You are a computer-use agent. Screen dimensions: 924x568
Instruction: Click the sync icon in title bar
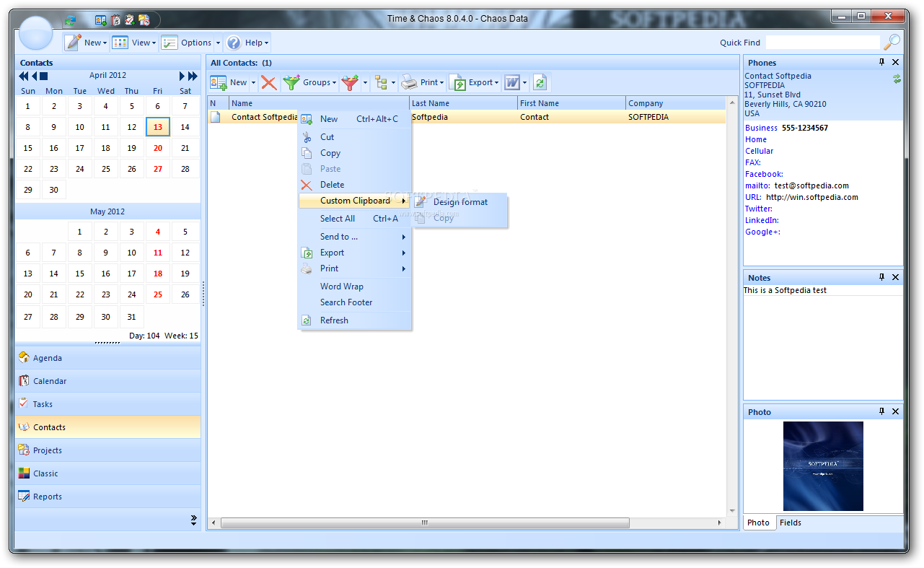point(70,20)
